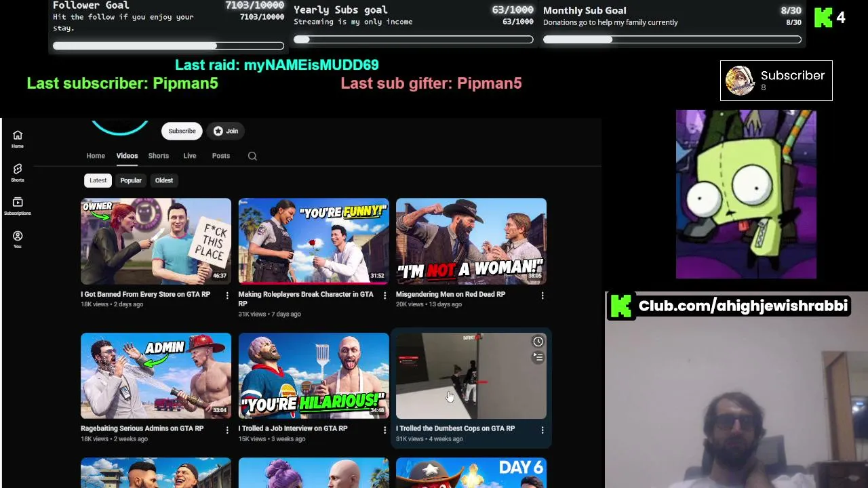The image size is (868, 488).
Task: Open the "YOU'RE HILARIOUS!" thumbnail
Action: [313, 375]
